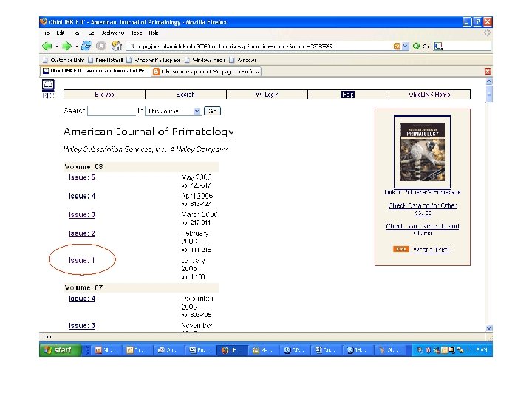This screenshot has height=399, width=532.
Task: Open the Windows bookmark
Action: click(243, 60)
